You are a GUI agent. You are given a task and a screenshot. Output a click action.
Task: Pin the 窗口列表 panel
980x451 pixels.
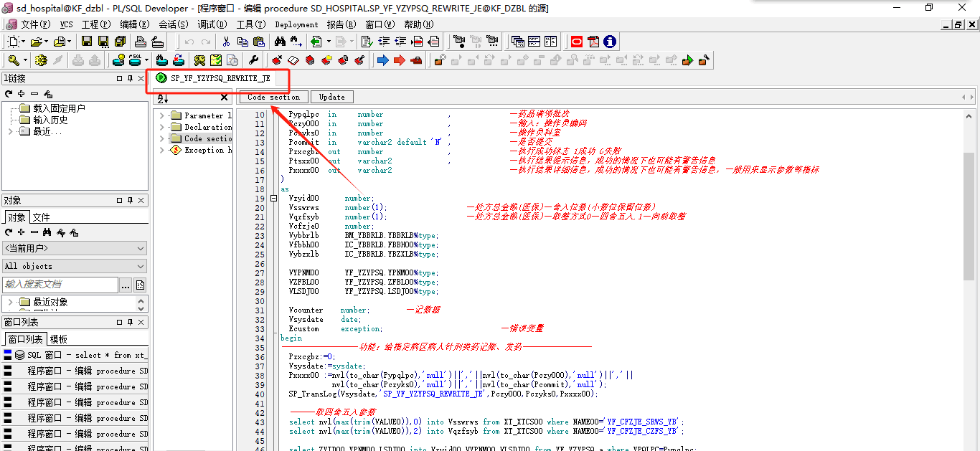[130, 323]
